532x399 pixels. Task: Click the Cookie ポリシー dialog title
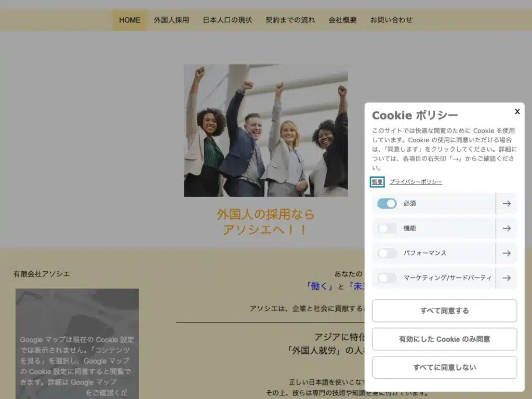coord(415,115)
